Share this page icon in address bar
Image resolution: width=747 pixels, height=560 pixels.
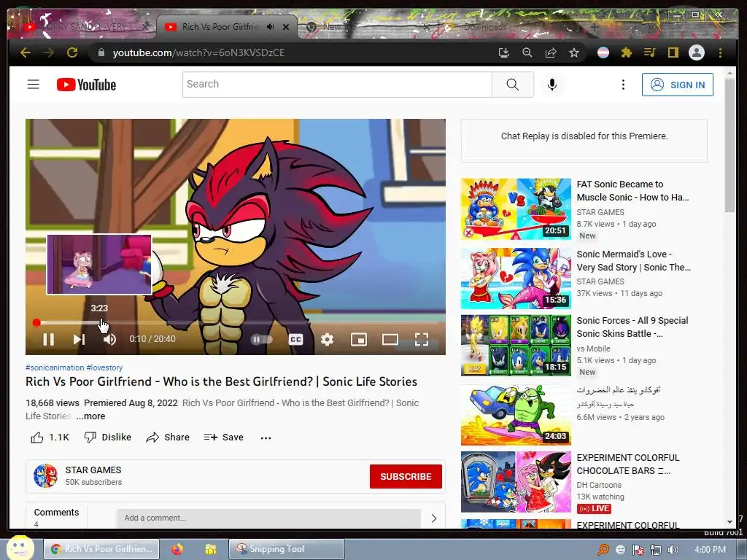(x=551, y=52)
